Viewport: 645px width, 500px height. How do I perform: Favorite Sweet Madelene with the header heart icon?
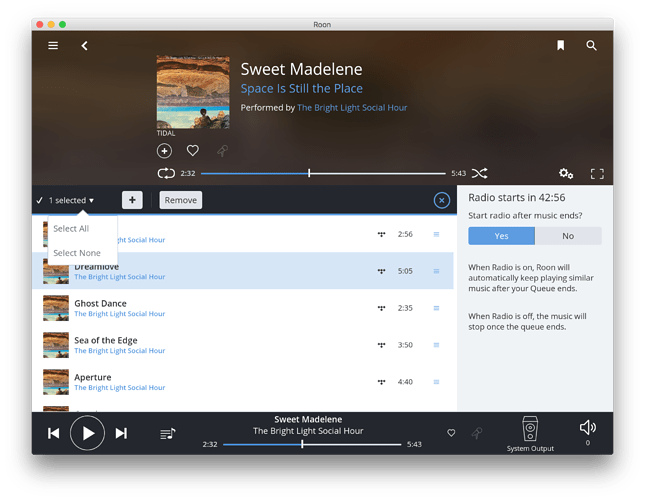193,150
